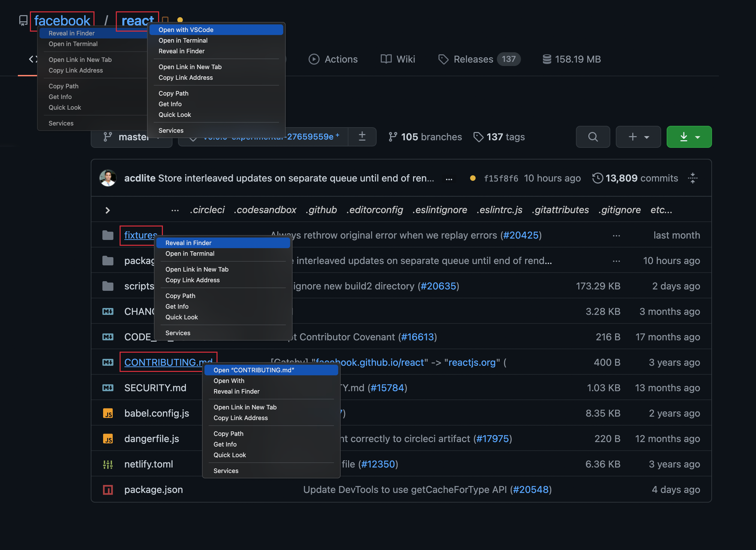This screenshot has width=756, height=550.
Task: Choose Open with VSCode in react menu
Action: [x=216, y=30]
